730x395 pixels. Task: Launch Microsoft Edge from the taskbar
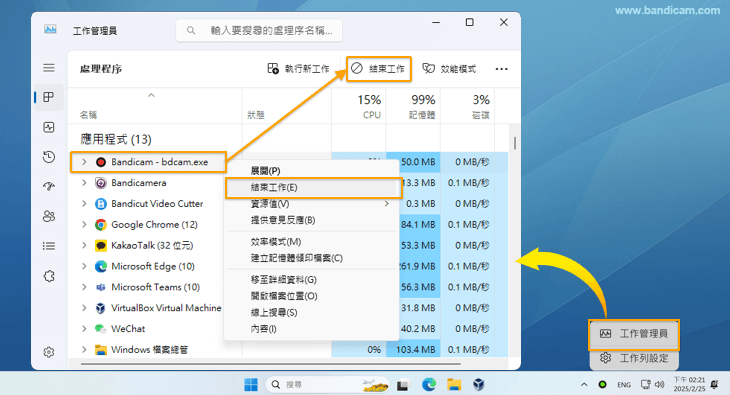coord(429,384)
